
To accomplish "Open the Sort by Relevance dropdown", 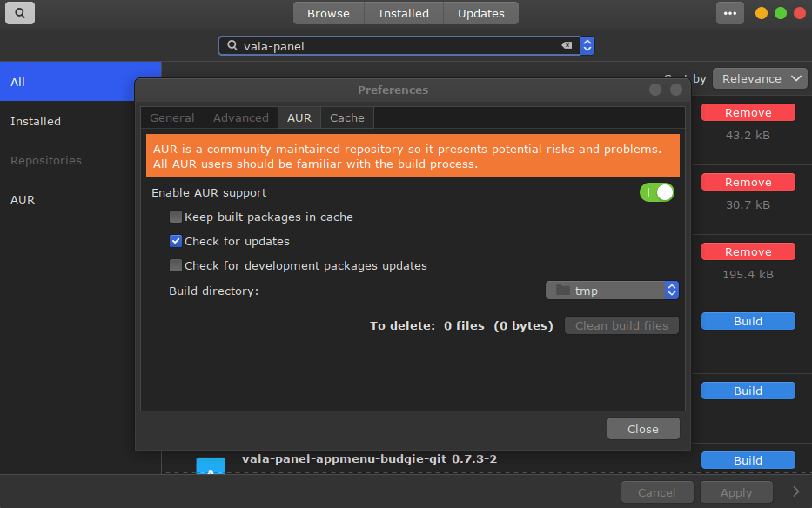I will point(760,78).
